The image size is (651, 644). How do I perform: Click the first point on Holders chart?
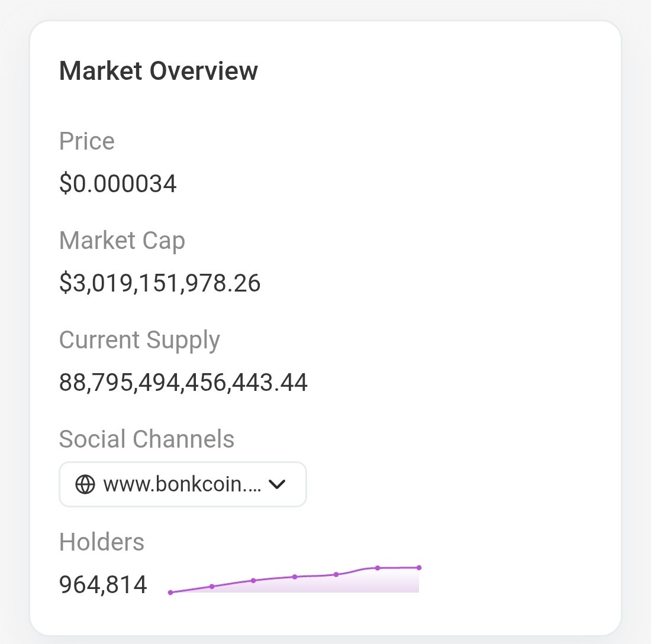[170, 593]
